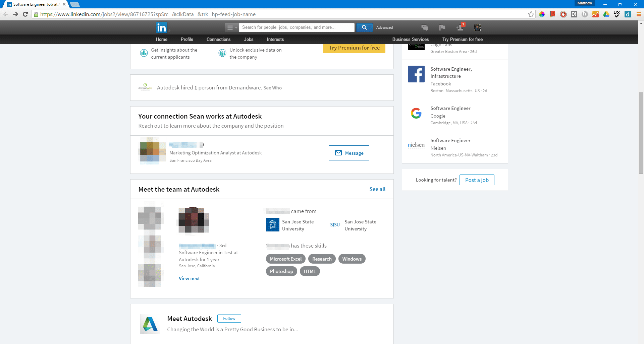
Task: Click the applicant insights chart icon
Action: [144, 53]
